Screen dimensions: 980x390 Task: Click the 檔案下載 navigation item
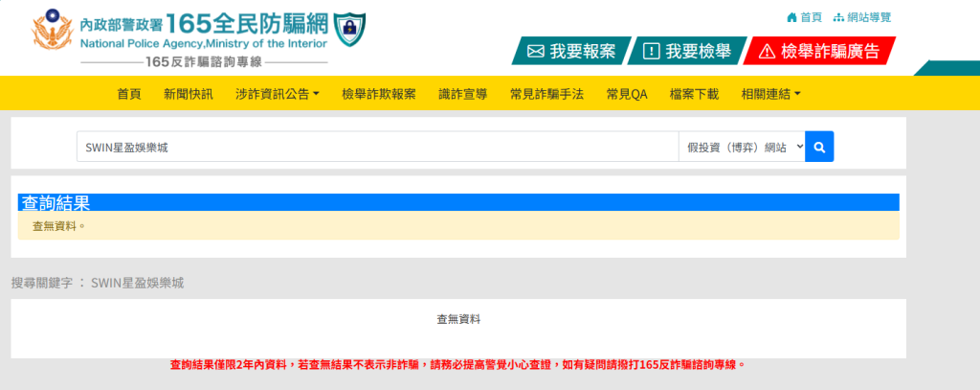pos(694,94)
